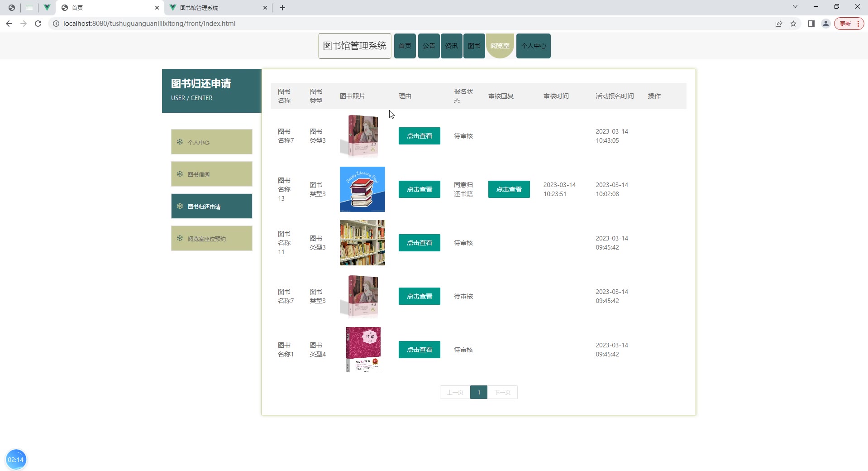View reason for 图书名称13 return request
Viewport: 868px width, 471px height.
(x=420, y=189)
